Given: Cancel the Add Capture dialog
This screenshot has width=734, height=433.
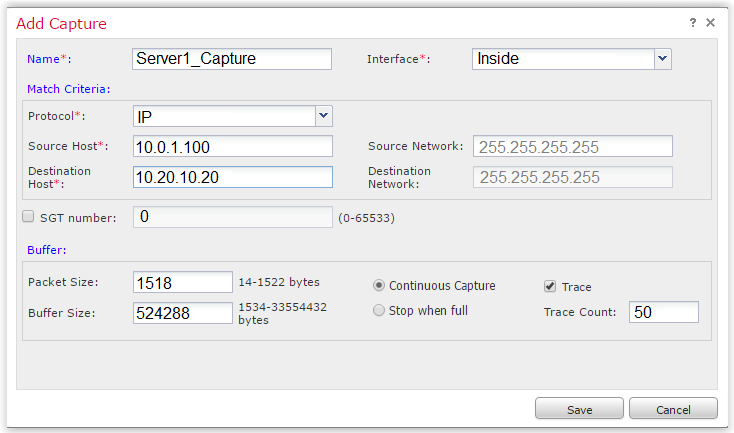Looking at the screenshot, I should point(673,409).
